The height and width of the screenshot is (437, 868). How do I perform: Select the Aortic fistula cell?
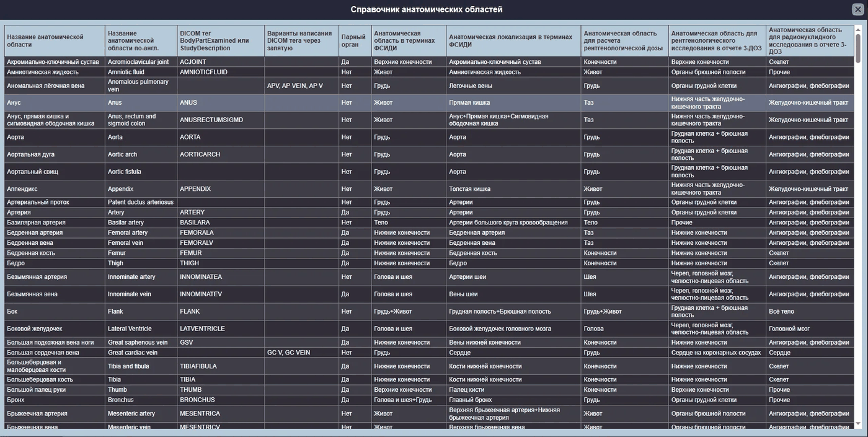[141, 172]
